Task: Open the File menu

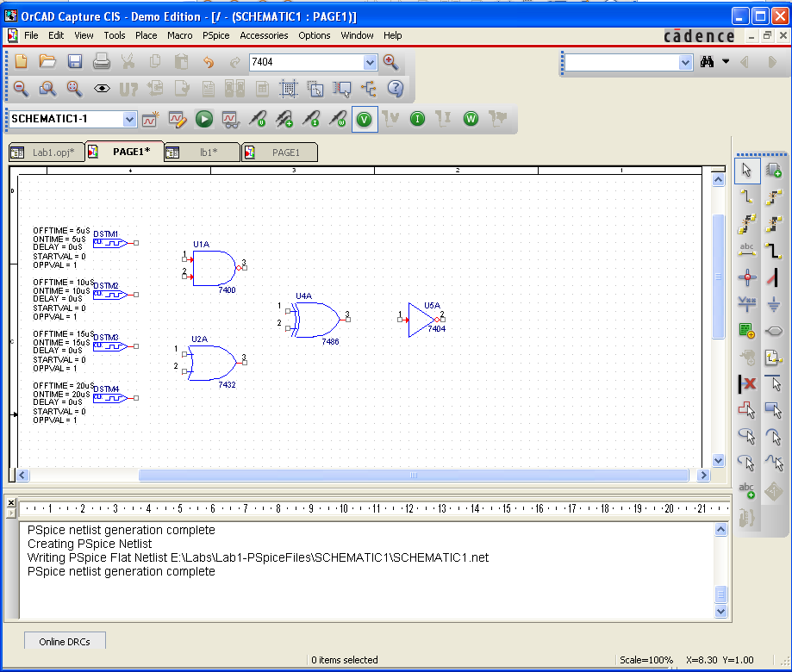Action: (x=31, y=35)
